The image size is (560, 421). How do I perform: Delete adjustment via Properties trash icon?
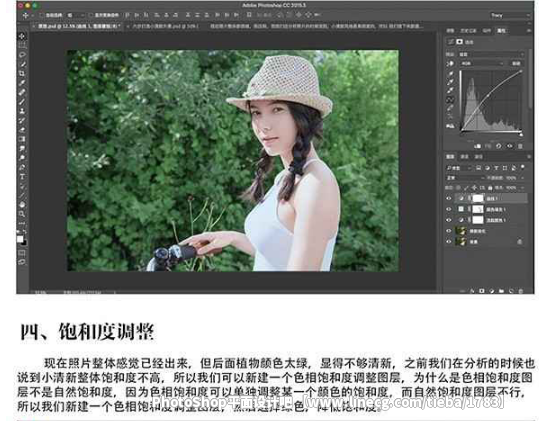520,146
